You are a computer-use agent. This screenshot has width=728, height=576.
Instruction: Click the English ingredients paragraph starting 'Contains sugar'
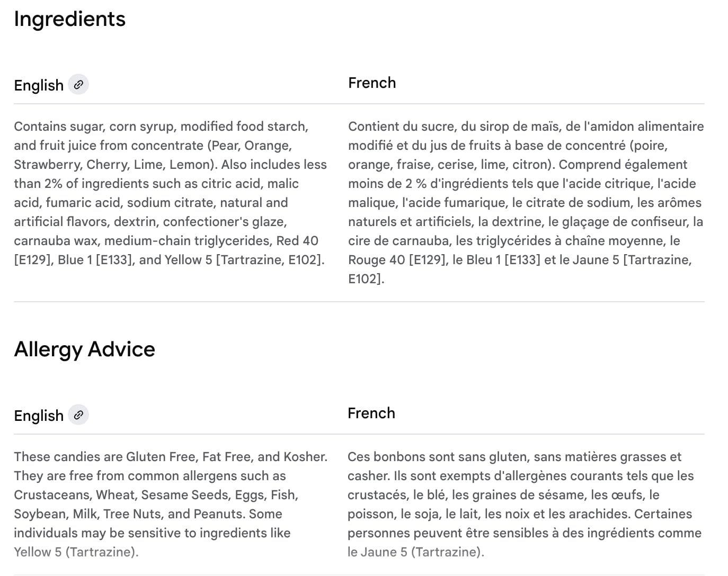point(171,193)
